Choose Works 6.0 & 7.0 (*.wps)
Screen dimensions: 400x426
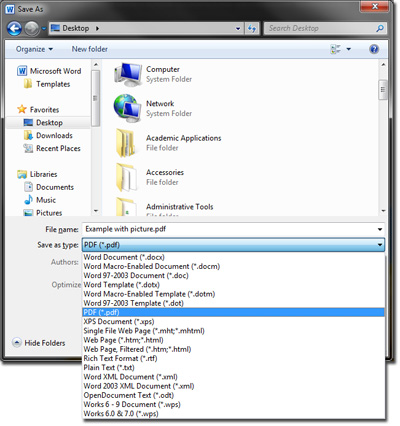[x=233, y=414]
